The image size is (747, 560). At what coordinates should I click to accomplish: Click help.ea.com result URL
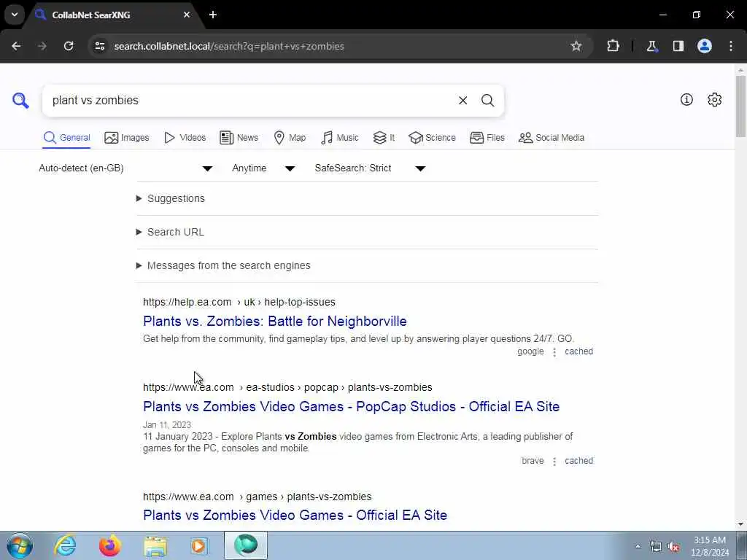(x=239, y=302)
